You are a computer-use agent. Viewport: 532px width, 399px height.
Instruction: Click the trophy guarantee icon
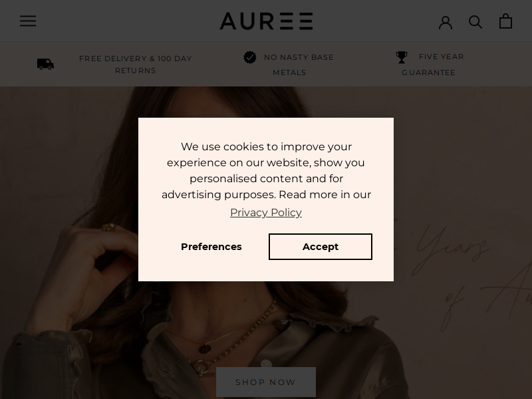(402, 57)
